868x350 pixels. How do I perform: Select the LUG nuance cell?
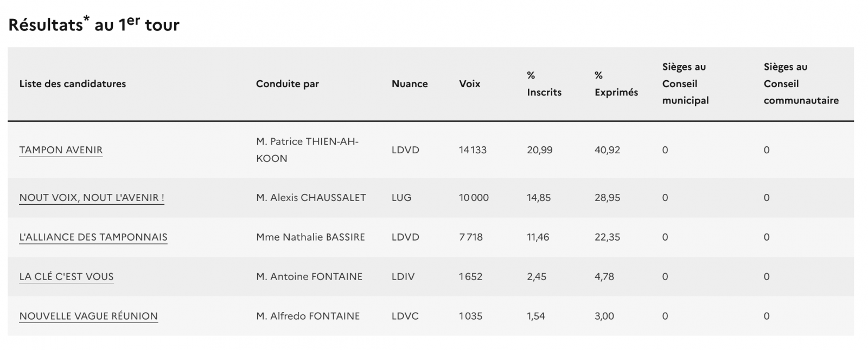pos(401,198)
